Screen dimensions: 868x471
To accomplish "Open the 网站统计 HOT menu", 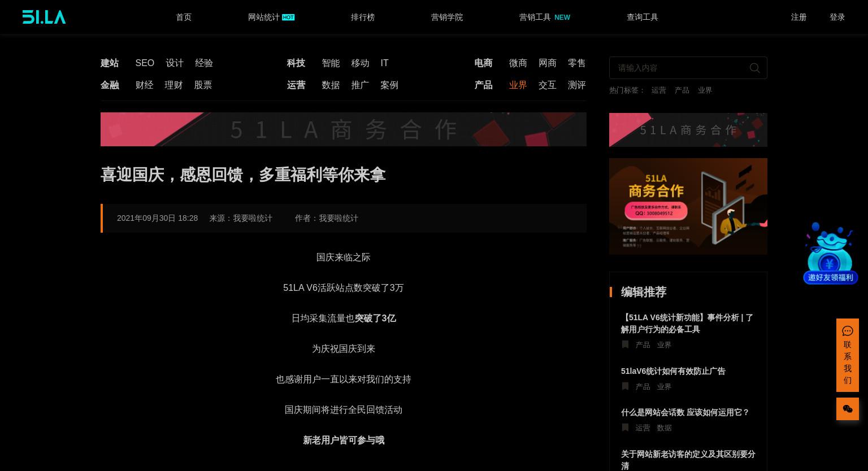I will point(271,17).
